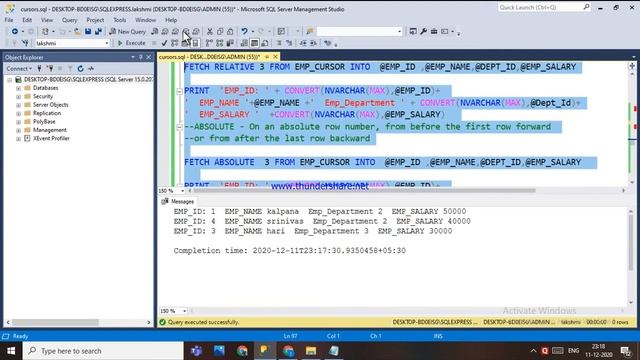Viewport: 640px width, 360px height.
Task: Open the Tools menu
Action: point(120,20)
